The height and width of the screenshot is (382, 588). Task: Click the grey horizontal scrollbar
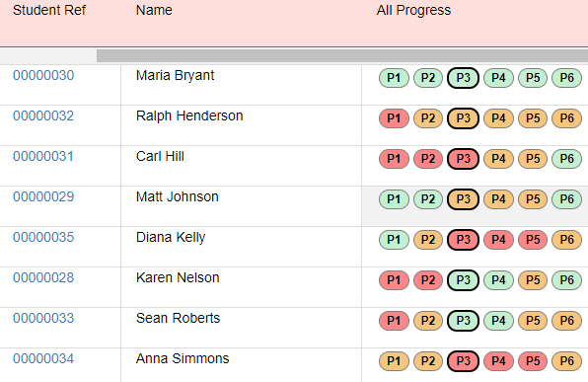click(342, 56)
